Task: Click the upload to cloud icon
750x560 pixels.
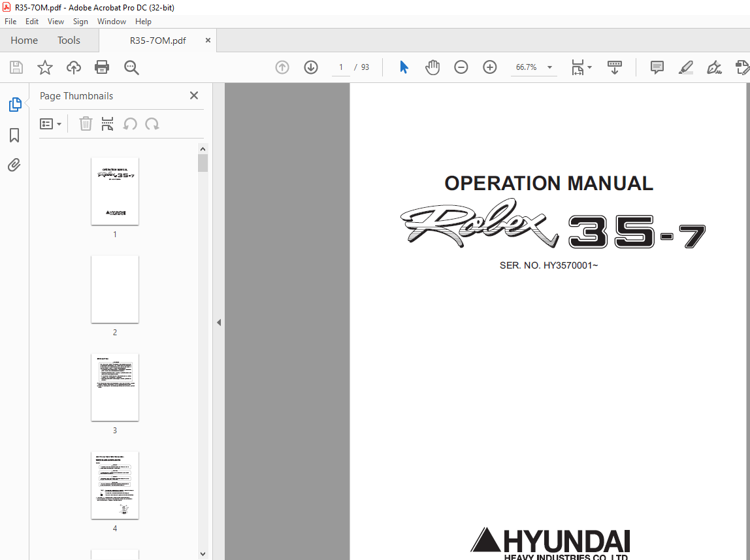Action: [74, 67]
